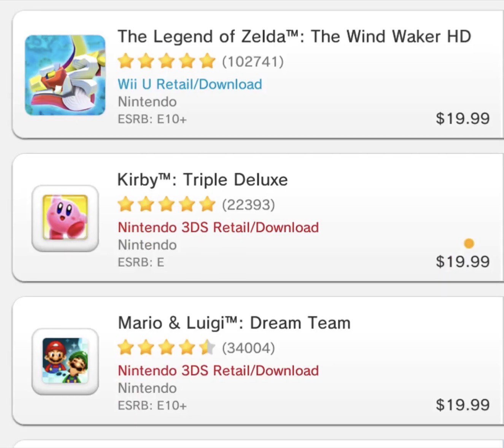Open The Legend of Zelda: The Wind Waker HD title
This screenshot has height=448, width=504.
click(294, 36)
